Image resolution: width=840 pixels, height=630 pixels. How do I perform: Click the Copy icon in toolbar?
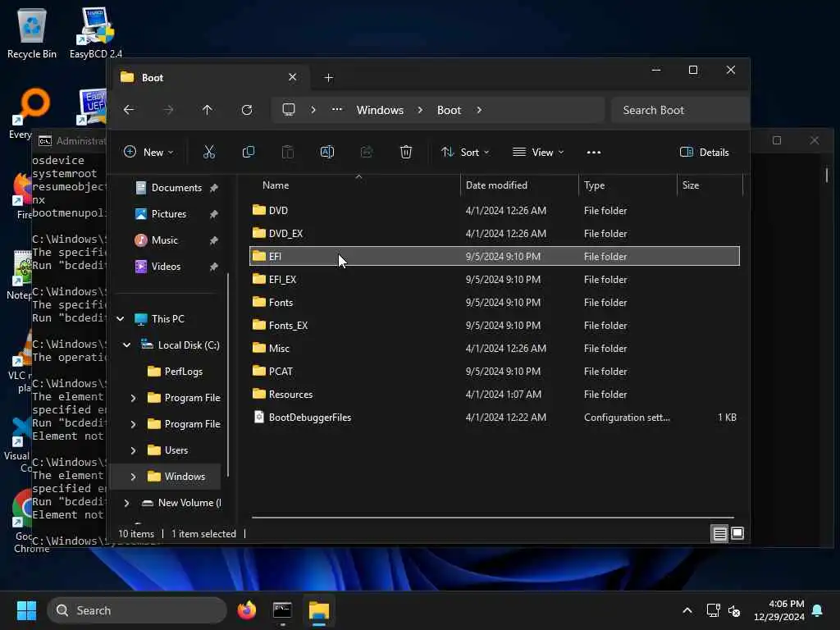(x=248, y=152)
